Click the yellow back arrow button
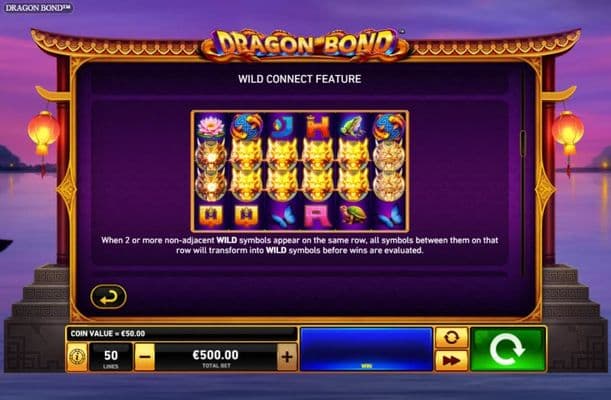Screen dimensions: 611x400 click(108, 297)
